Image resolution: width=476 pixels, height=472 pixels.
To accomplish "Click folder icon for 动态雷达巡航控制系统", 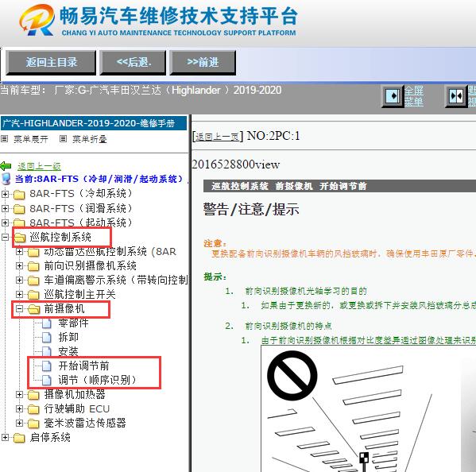I will (33, 252).
